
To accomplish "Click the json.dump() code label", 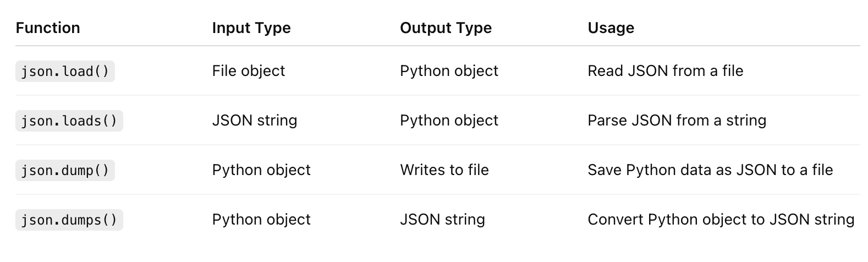I will [x=65, y=171].
